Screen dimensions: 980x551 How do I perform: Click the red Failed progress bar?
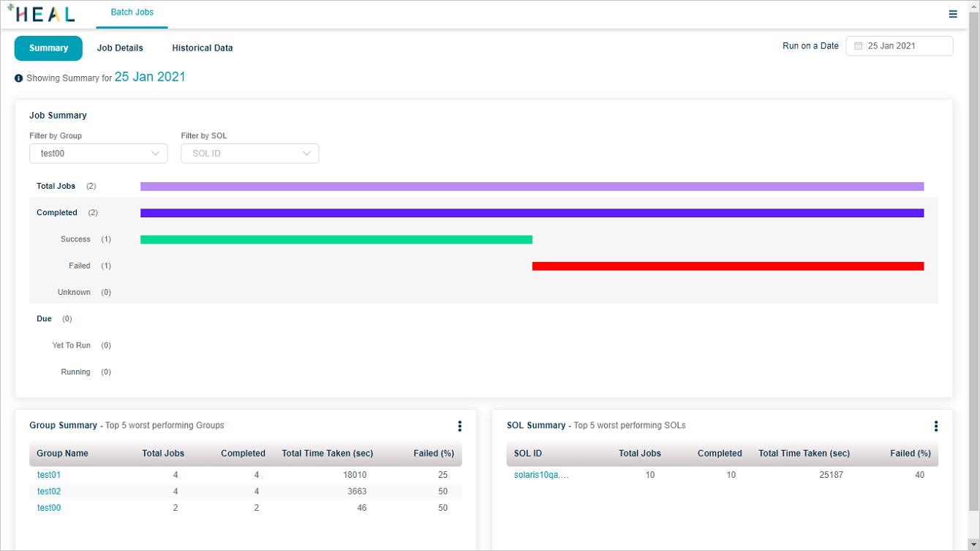pos(728,266)
